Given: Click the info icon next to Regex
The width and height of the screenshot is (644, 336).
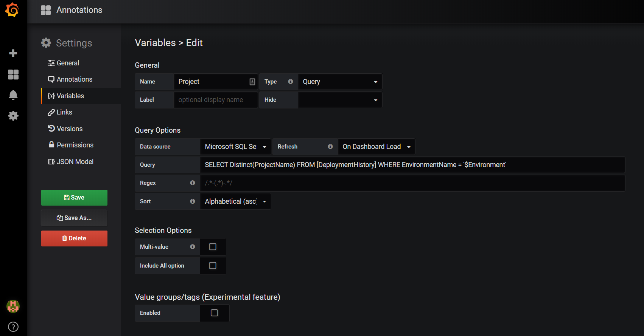Looking at the screenshot, I should tap(193, 183).
